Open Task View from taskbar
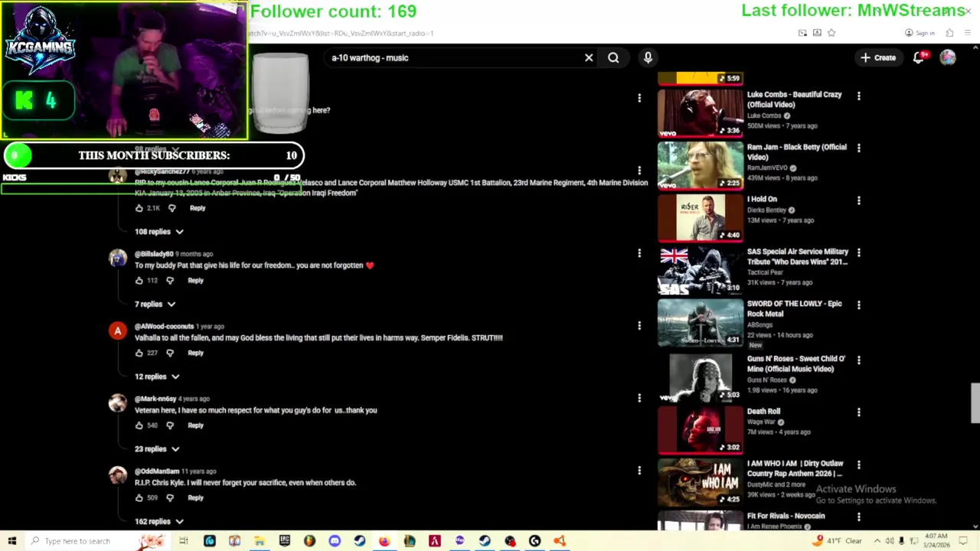 (184, 541)
